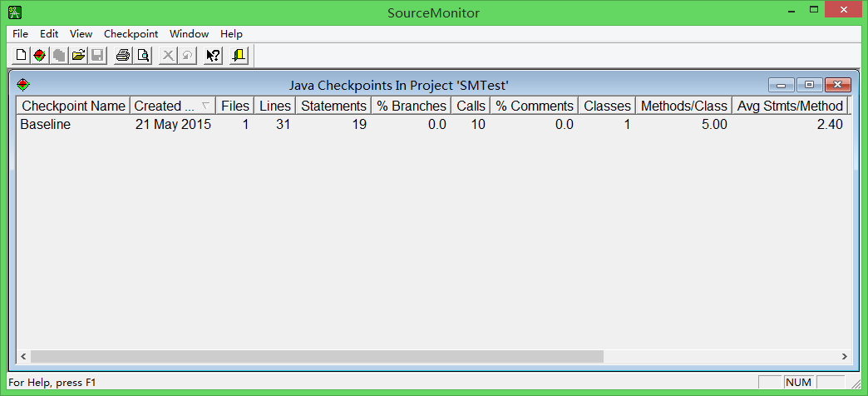Click the Statements value 19
This screenshot has height=396, width=868.
(x=359, y=125)
